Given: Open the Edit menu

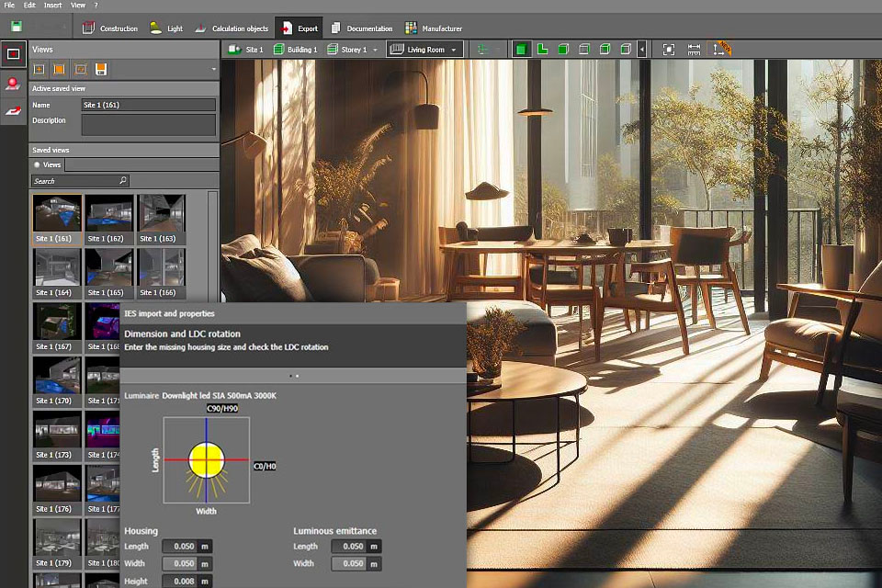Looking at the screenshot, I should tap(29, 6).
